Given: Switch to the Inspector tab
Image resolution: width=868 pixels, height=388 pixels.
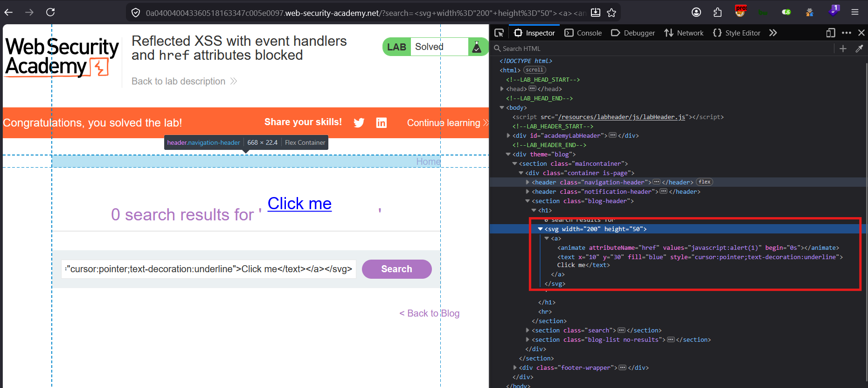Looking at the screenshot, I should [x=534, y=33].
